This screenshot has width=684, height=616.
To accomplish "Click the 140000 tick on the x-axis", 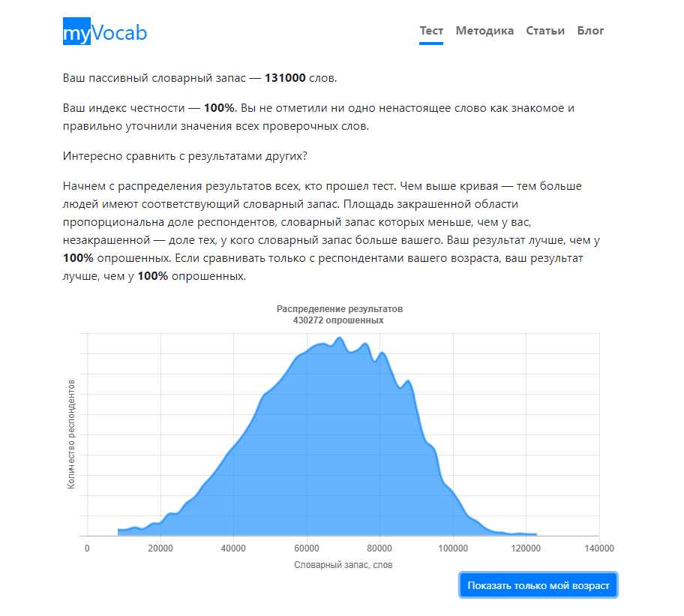I will coord(599,548).
